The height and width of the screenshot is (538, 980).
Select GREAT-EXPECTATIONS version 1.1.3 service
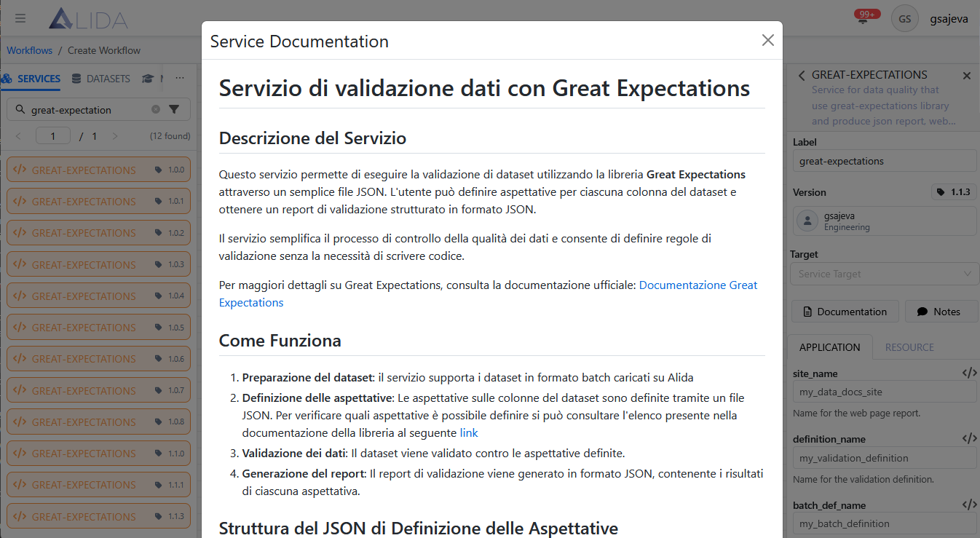click(x=98, y=516)
